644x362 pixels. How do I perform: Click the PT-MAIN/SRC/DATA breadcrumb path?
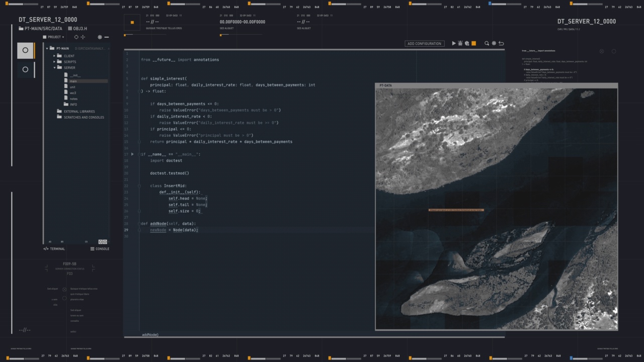click(43, 29)
